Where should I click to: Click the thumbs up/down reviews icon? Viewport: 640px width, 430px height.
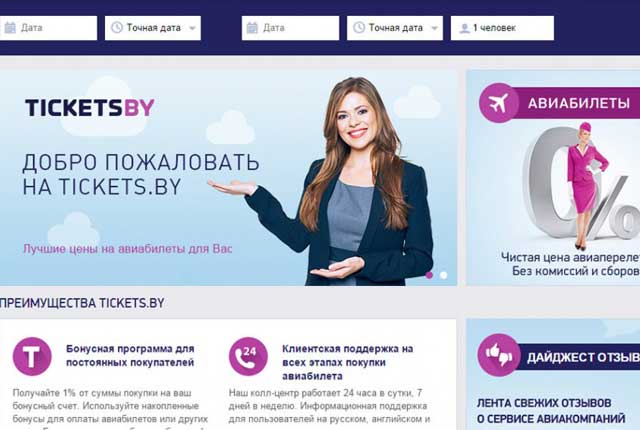[x=498, y=355]
